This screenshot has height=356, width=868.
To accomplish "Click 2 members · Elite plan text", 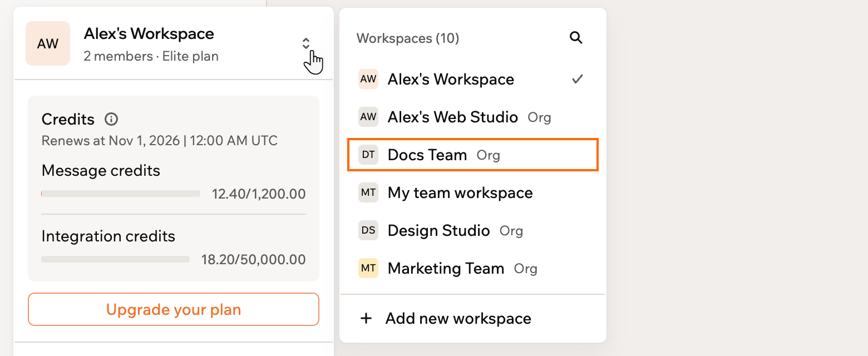I will (x=151, y=56).
